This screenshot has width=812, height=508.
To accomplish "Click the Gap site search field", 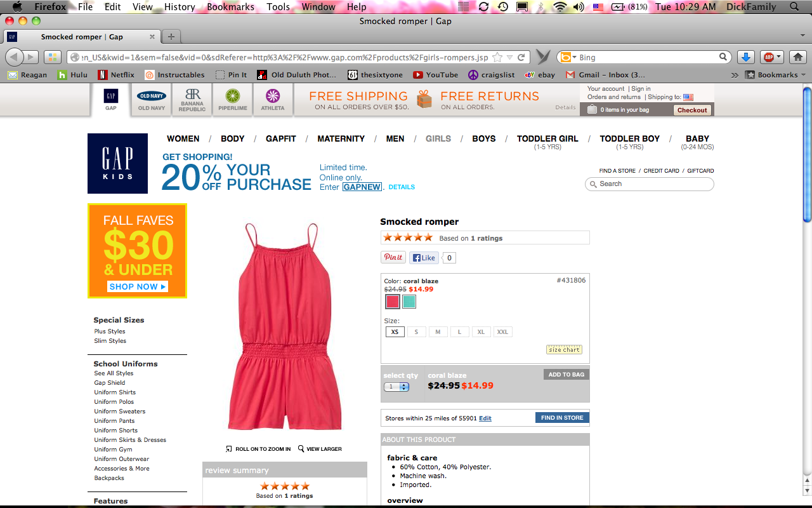I will [650, 184].
